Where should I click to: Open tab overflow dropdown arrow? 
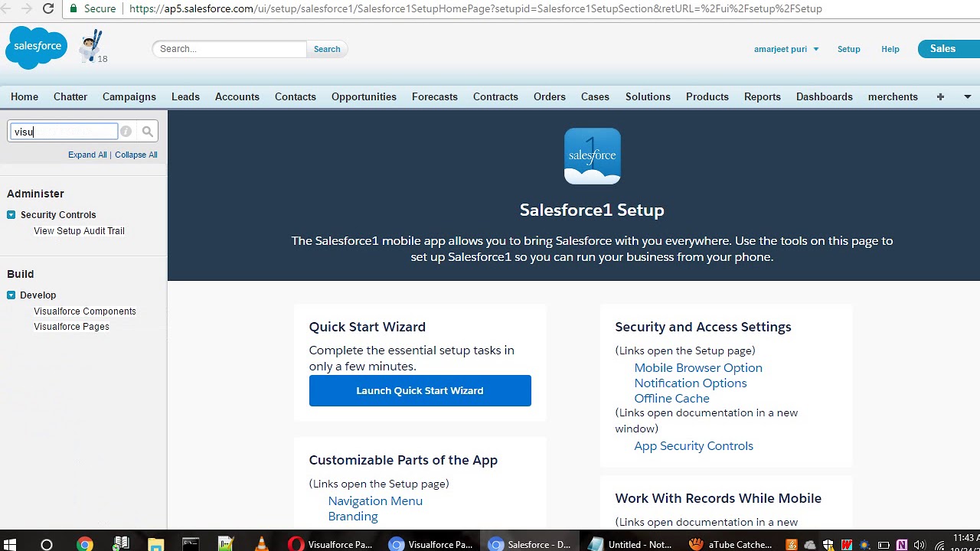(967, 97)
